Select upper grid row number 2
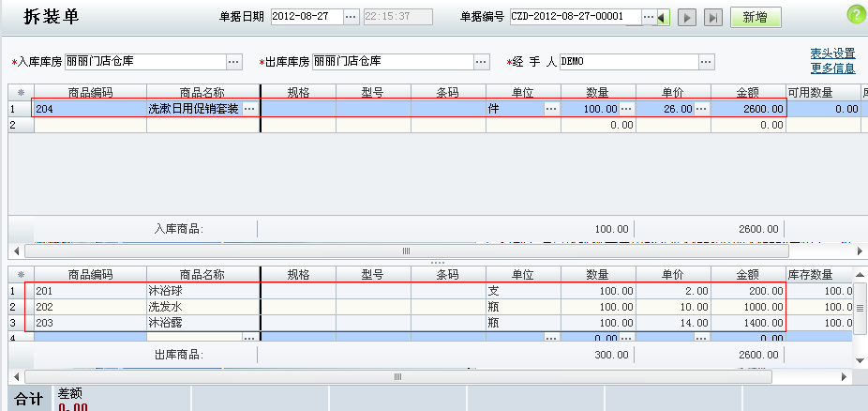The width and height of the screenshot is (868, 411). (21, 125)
